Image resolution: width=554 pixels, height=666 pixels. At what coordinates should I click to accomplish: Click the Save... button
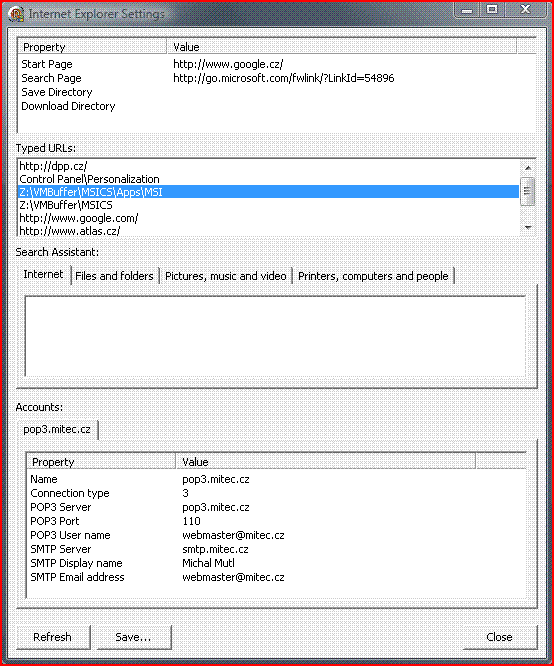pyautogui.click(x=134, y=637)
